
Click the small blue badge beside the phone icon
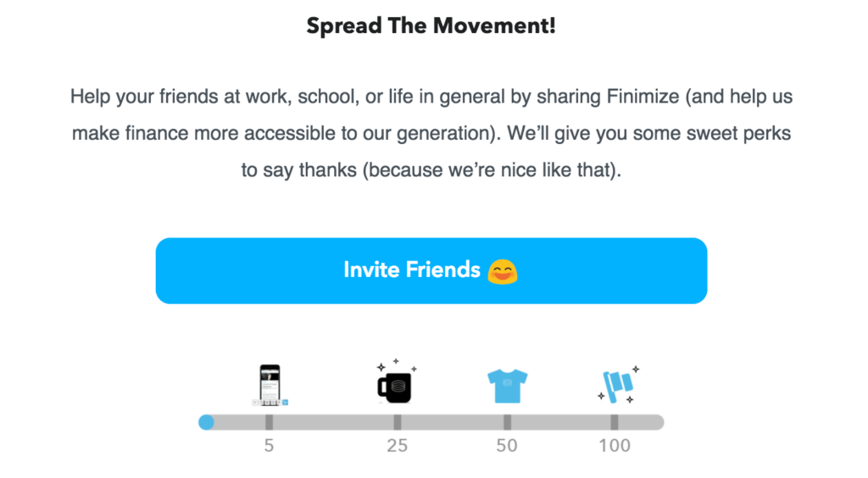[287, 403]
